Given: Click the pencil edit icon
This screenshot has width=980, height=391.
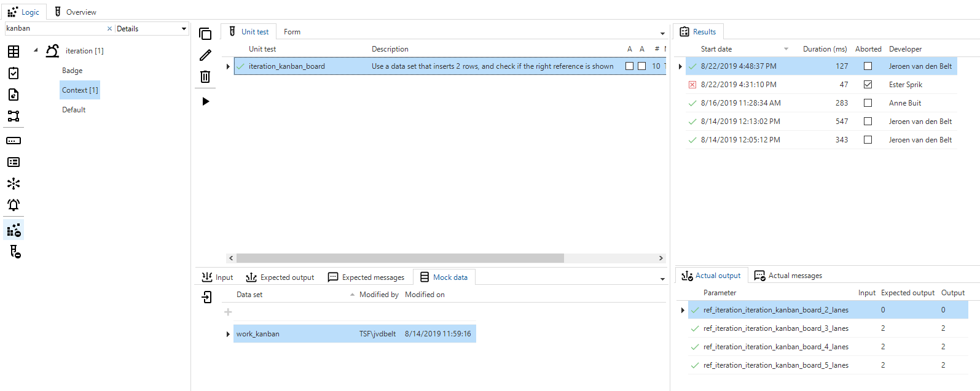Looking at the screenshot, I should click(205, 55).
